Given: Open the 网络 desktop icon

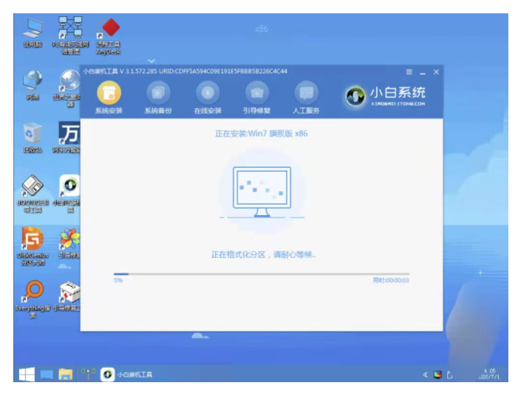Looking at the screenshot, I should (x=33, y=86).
